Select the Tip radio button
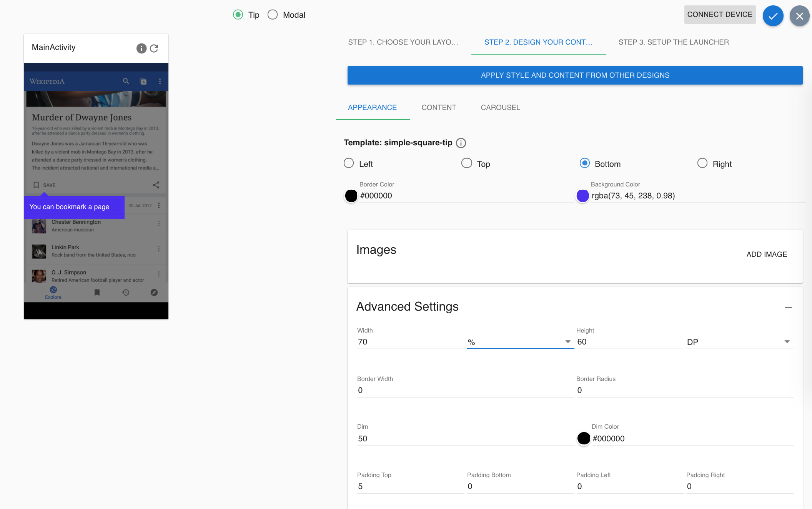 coord(238,14)
